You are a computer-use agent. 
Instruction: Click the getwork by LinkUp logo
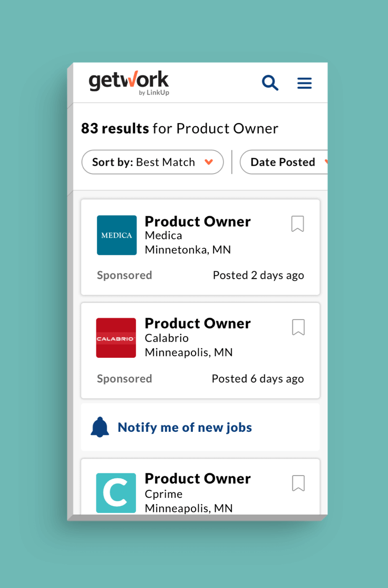pyautogui.click(x=128, y=82)
